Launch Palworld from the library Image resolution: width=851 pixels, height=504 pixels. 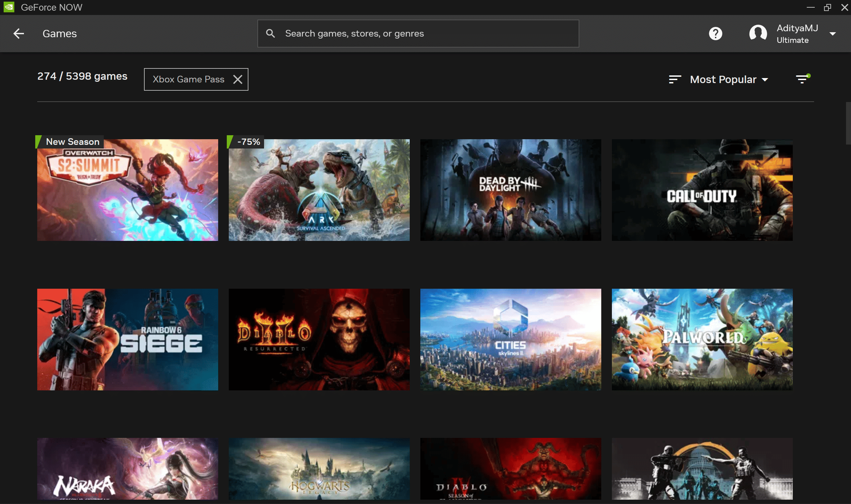pyautogui.click(x=702, y=340)
